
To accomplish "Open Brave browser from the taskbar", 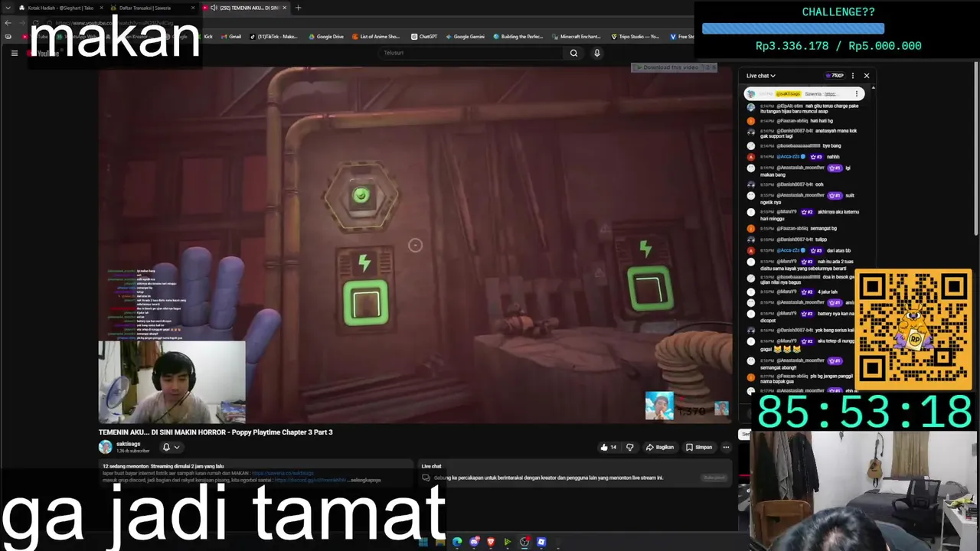I will [x=491, y=542].
